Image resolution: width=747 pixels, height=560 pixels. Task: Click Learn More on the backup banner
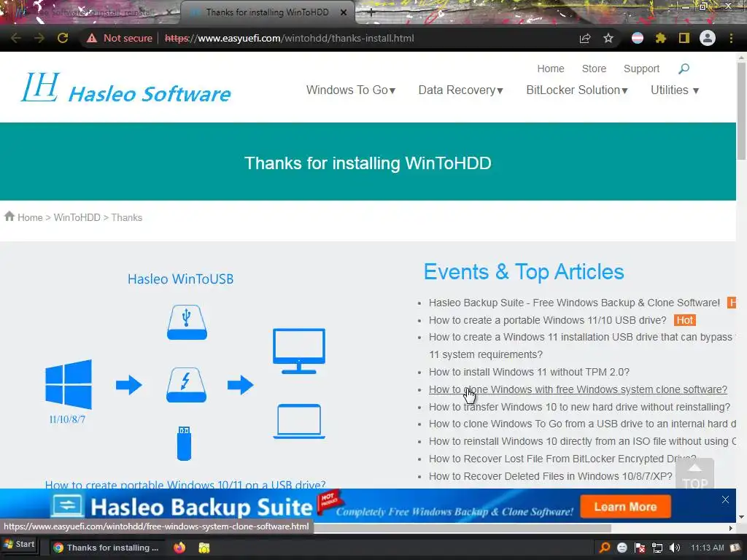click(x=625, y=507)
